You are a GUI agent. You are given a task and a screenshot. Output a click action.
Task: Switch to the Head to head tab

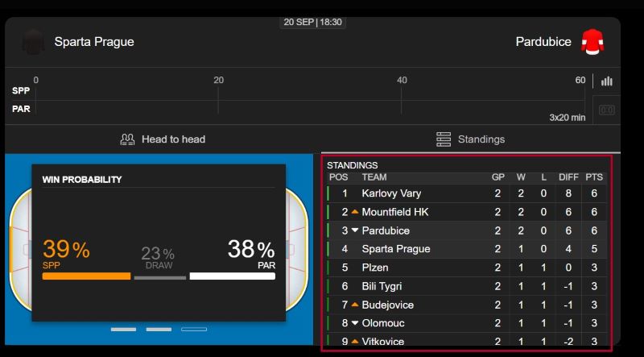point(163,139)
